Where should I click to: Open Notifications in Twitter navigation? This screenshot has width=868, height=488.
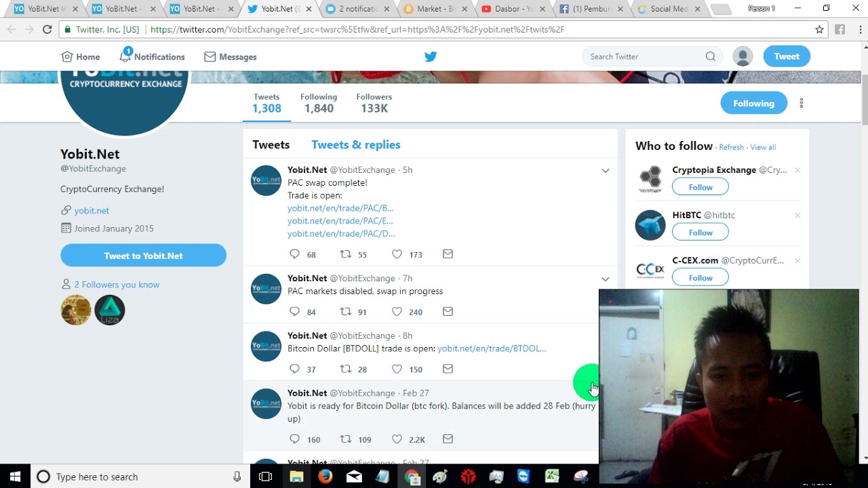click(x=152, y=56)
